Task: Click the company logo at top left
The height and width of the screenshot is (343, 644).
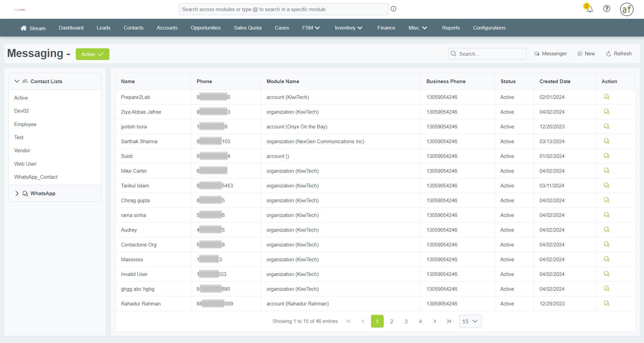Action: (x=19, y=10)
